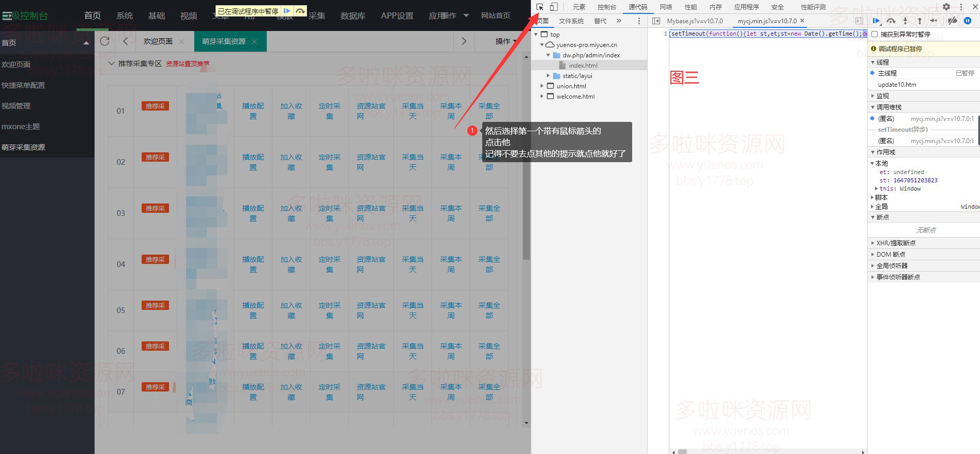980x454 pixels.
Task: Refresh the admin tab page icon
Action: (x=105, y=41)
